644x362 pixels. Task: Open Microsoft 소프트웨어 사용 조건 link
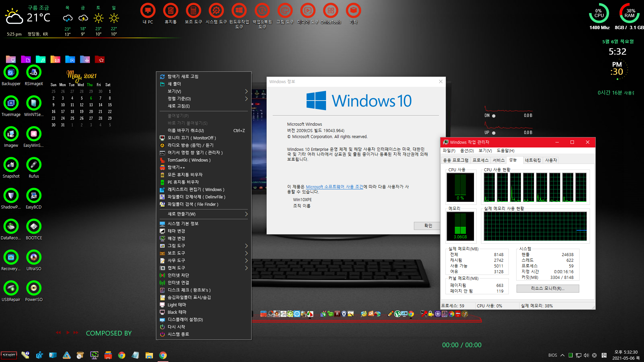tap(334, 187)
